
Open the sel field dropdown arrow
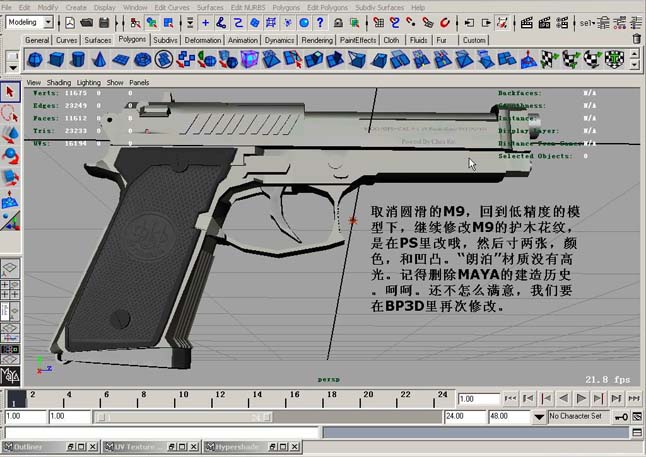pyautogui.click(x=594, y=23)
